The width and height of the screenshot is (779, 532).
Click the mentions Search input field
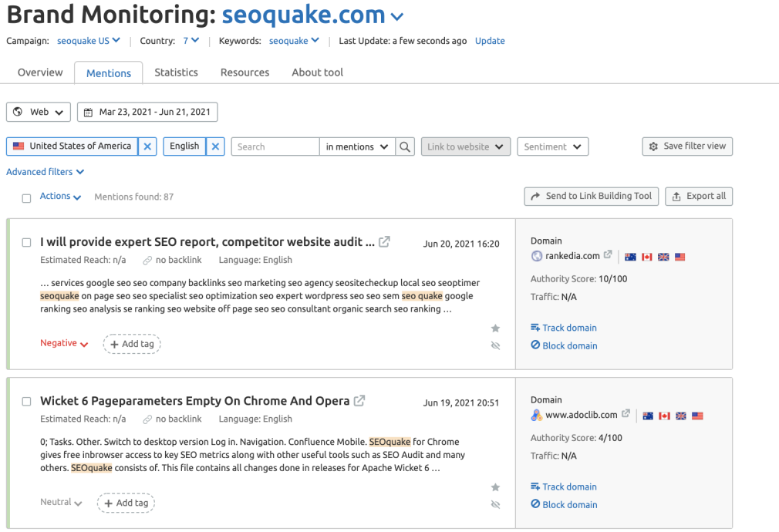275,146
